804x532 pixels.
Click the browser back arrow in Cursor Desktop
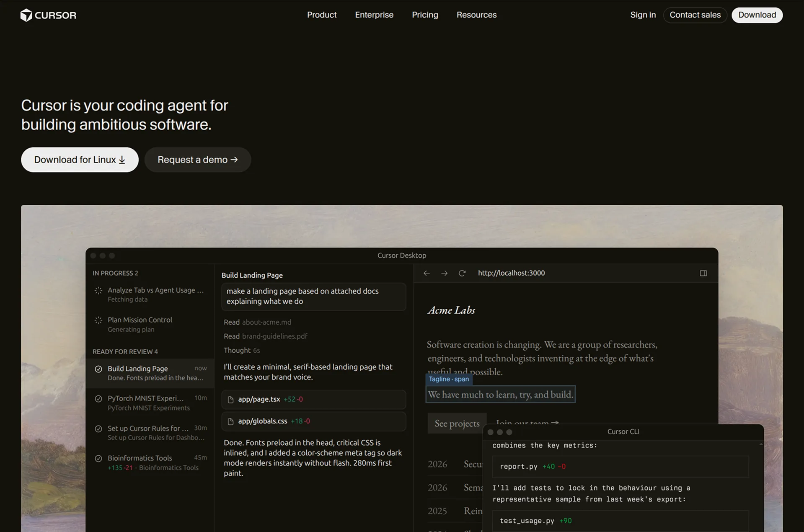pyautogui.click(x=427, y=273)
